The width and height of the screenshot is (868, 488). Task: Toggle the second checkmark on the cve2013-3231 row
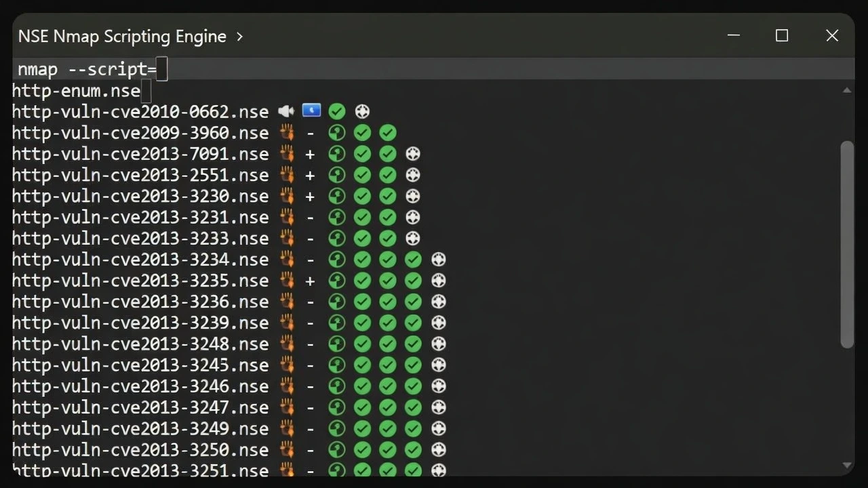click(x=387, y=217)
